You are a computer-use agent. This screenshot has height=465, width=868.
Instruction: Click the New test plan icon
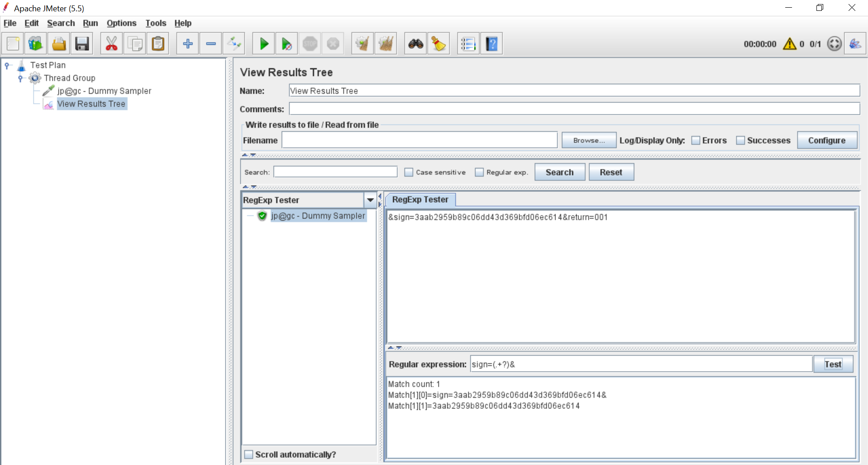13,44
